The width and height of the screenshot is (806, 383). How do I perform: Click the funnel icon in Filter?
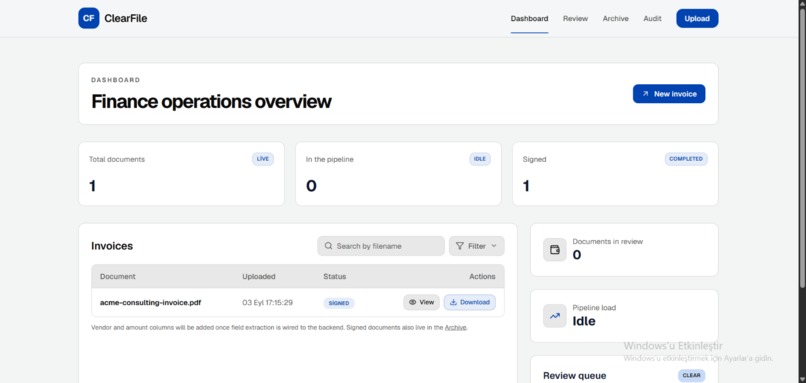coord(460,246)
